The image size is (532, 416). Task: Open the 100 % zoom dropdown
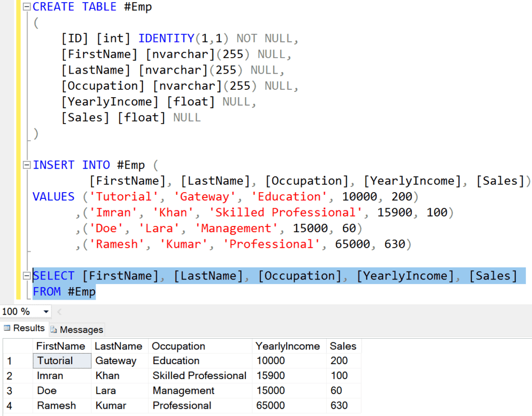point(46,312)
